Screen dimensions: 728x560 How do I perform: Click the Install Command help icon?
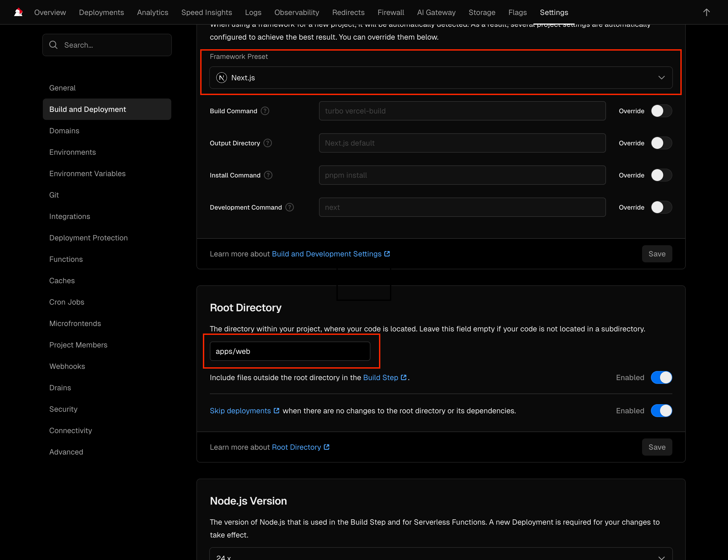click(268, 175)
